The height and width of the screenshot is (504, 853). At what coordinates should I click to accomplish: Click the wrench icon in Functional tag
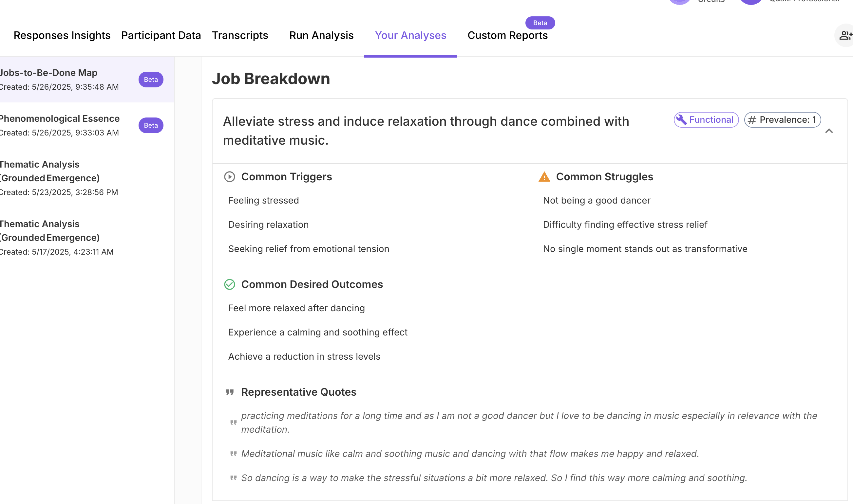(681, 120)
